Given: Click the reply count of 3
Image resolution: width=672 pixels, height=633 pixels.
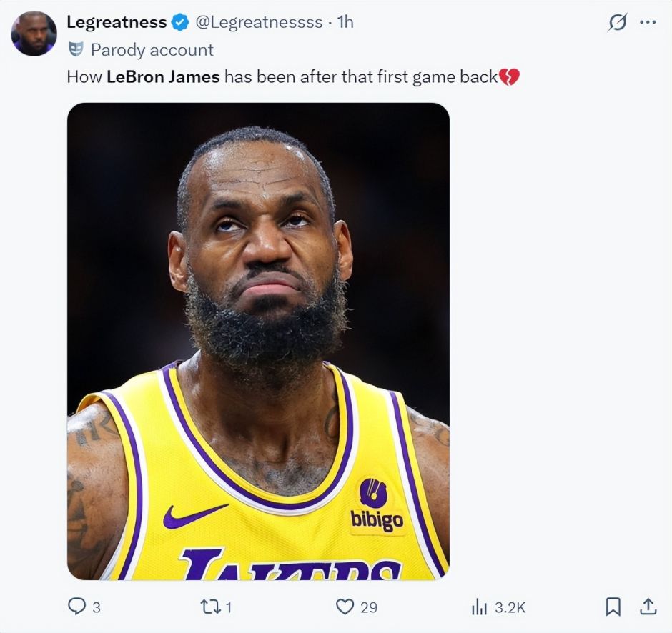Looking at the screenshot, I should tap(97, 607).
